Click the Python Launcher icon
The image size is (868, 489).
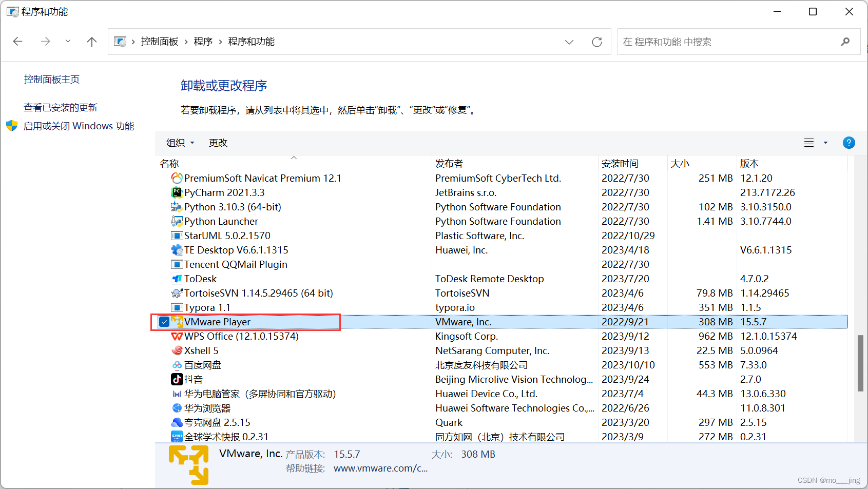[177, 221]
